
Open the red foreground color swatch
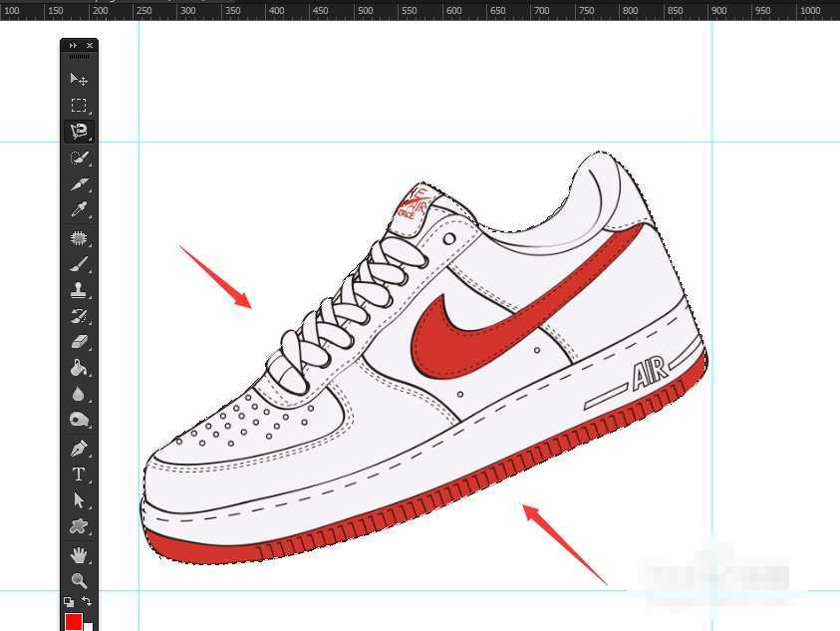click(x=73, y=622)
